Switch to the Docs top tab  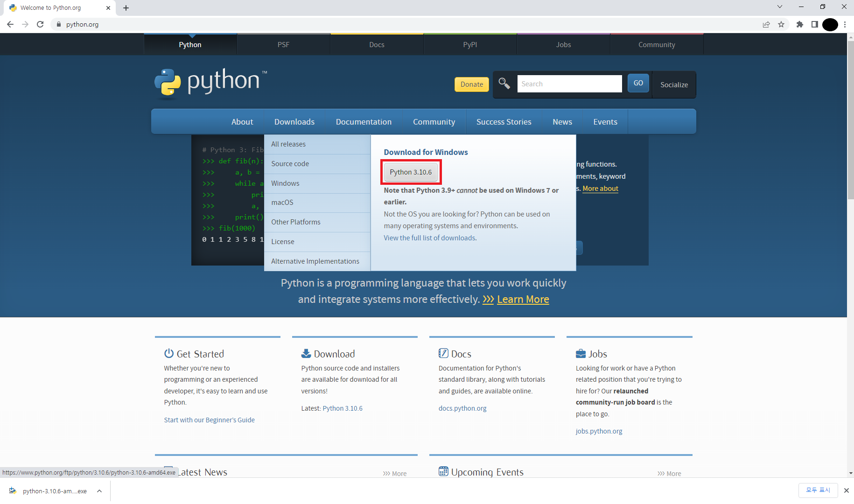click(x=377, y=45)
